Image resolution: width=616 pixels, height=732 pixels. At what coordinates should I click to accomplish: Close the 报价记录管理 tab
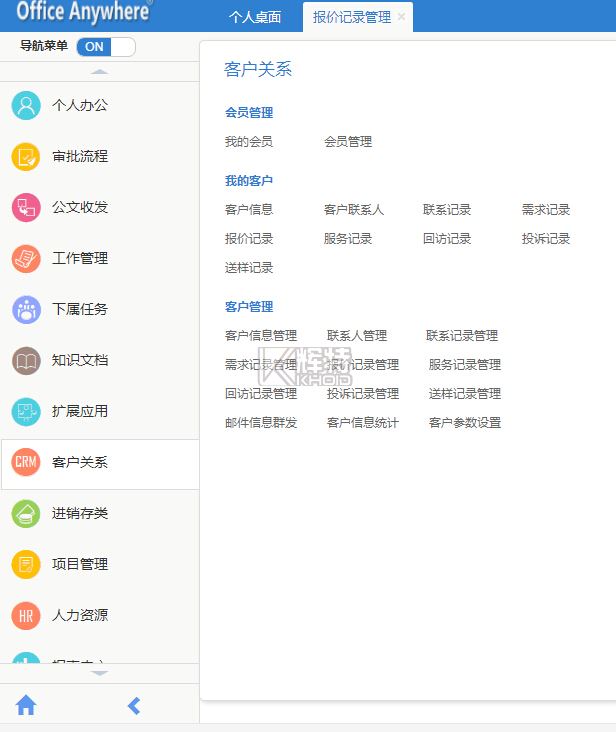point(402,17)
